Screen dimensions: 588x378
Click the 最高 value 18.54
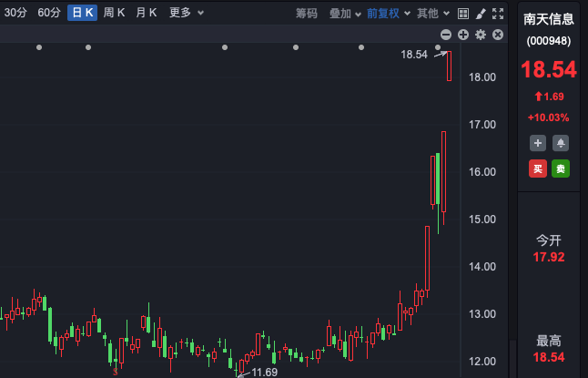tap(549, 357)
